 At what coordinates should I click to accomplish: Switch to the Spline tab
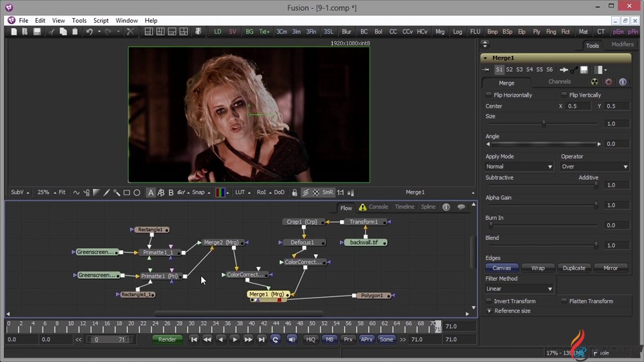pyautogui.click(x=428, y=207)
